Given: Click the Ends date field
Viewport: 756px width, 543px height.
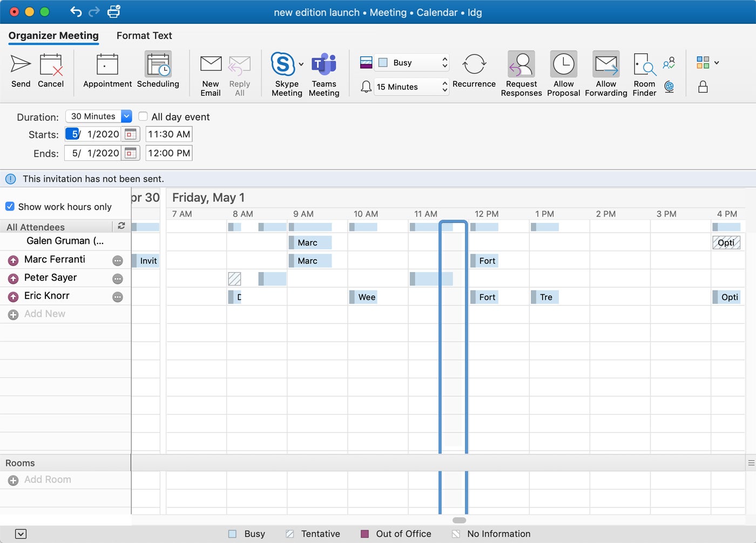Looking at the screenshot, I should click(x=94, y=153).
